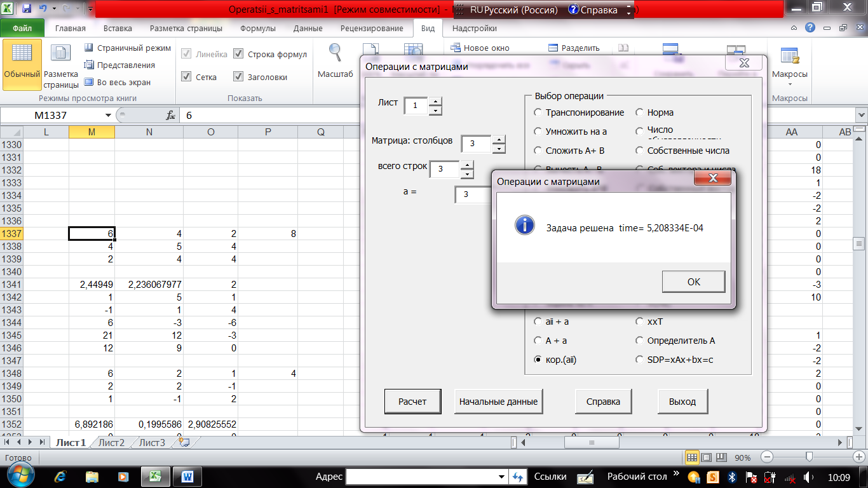Click Новое окно in ribbon
Image resolution: width=868 pixels, height=488 pixels.
point(480,48)
